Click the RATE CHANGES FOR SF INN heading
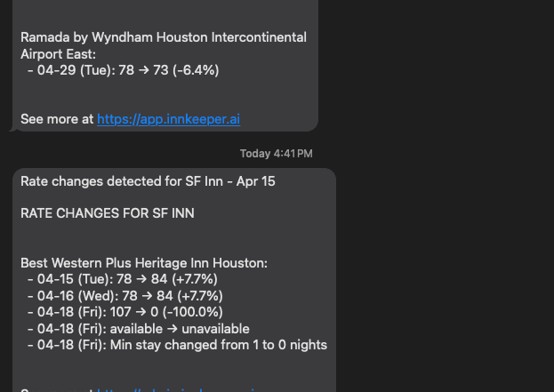 click(x=108, y=213)
